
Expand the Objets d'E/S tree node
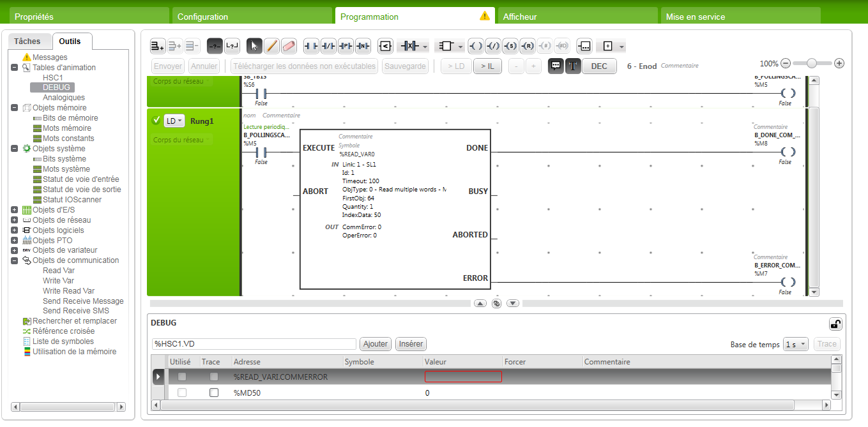[x=14, y=210]
